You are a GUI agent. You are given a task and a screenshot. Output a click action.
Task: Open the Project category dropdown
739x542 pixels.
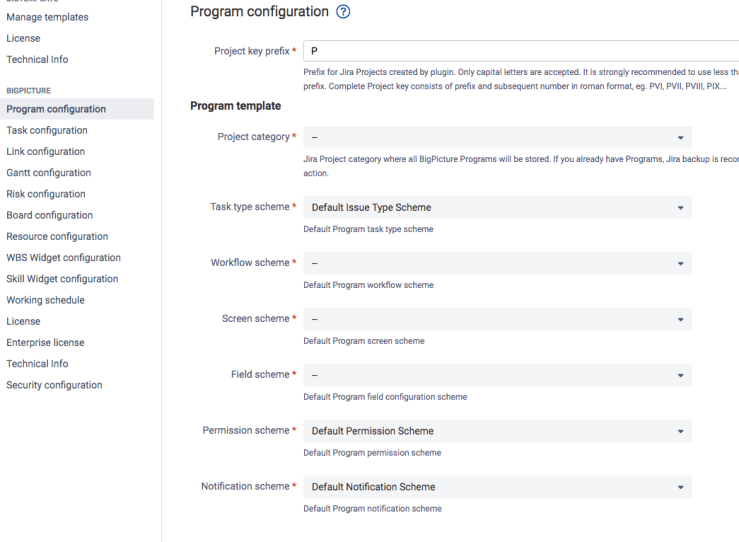point(496,137)
